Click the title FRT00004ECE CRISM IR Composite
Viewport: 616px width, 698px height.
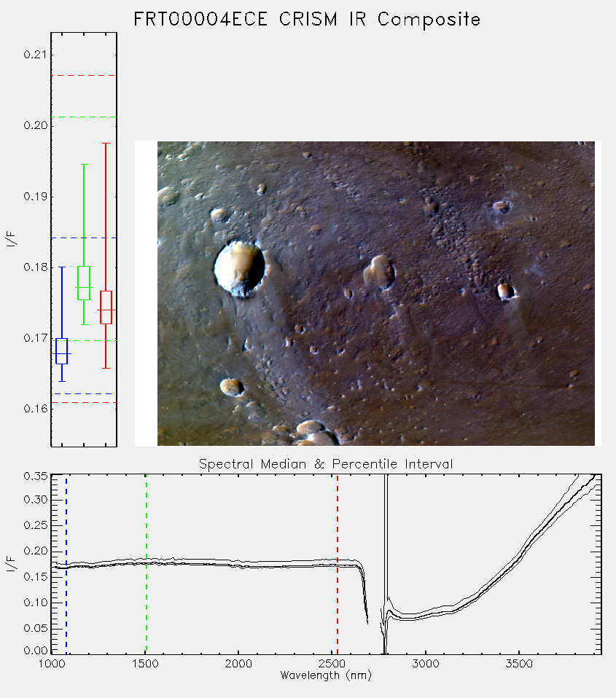tap(307, 20)
